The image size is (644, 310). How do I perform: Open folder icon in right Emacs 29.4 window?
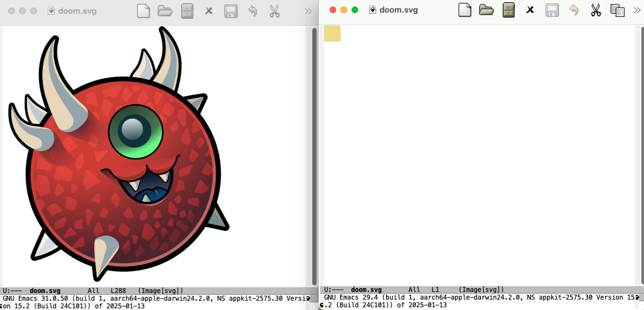point(486,10)
